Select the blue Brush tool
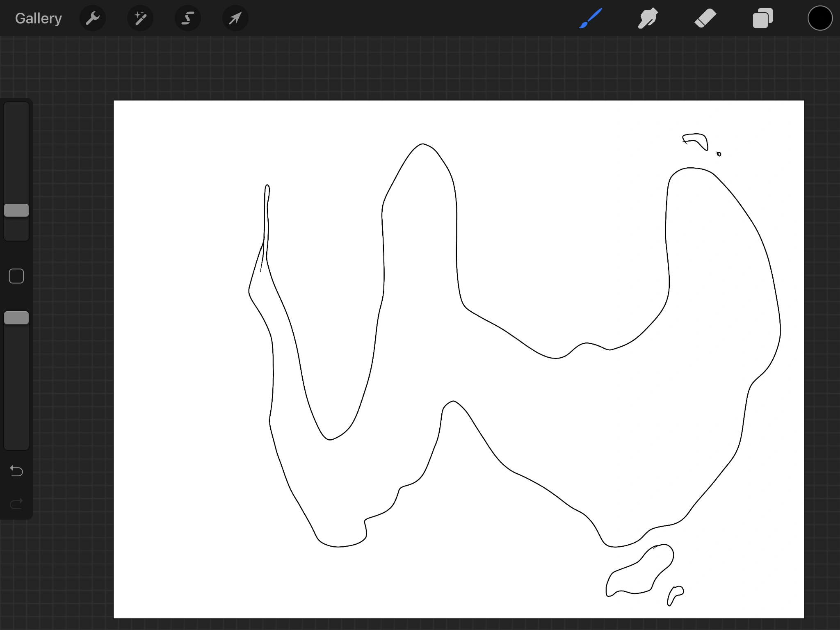The height and width of the screenshot is (630, 840). click(x=591, y=18)
